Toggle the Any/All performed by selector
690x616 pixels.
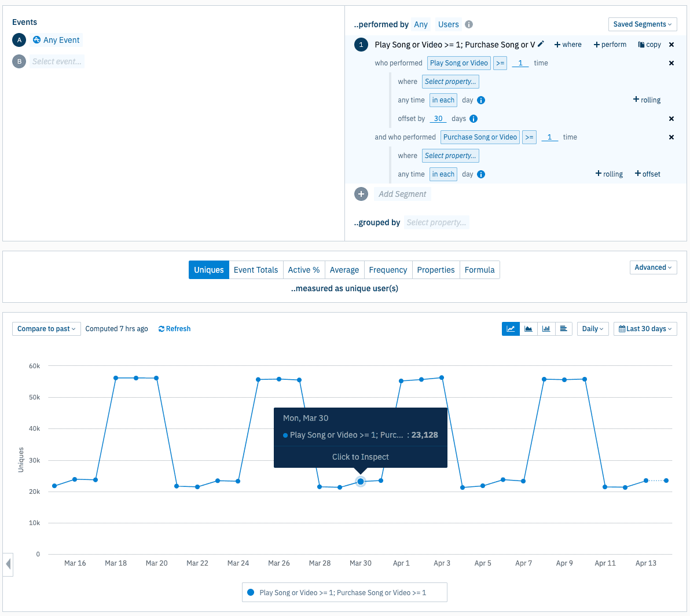421,24
